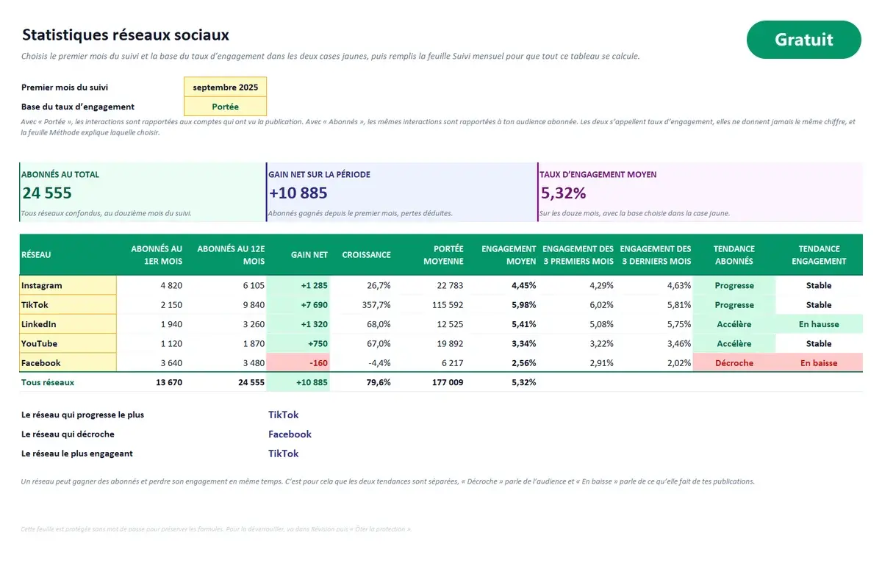Click Instagram's Progresse subscriber trend cell

tap(734, 285)
